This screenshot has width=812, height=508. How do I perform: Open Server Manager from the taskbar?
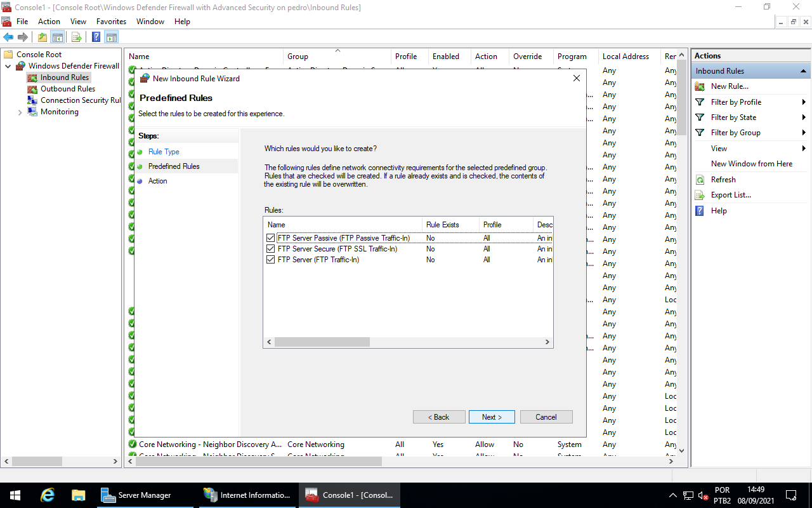click(x=145, y=495)
